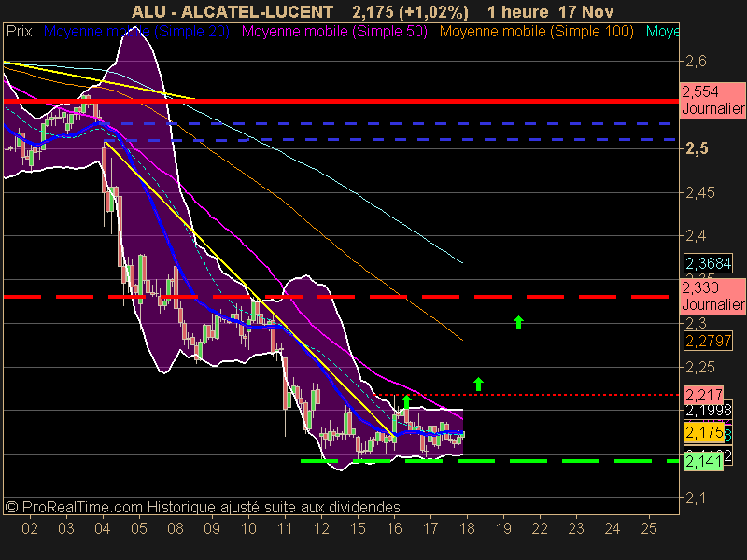Click the '17 Nov' date in title
This screenshot has width=747, height=560.
586,12
